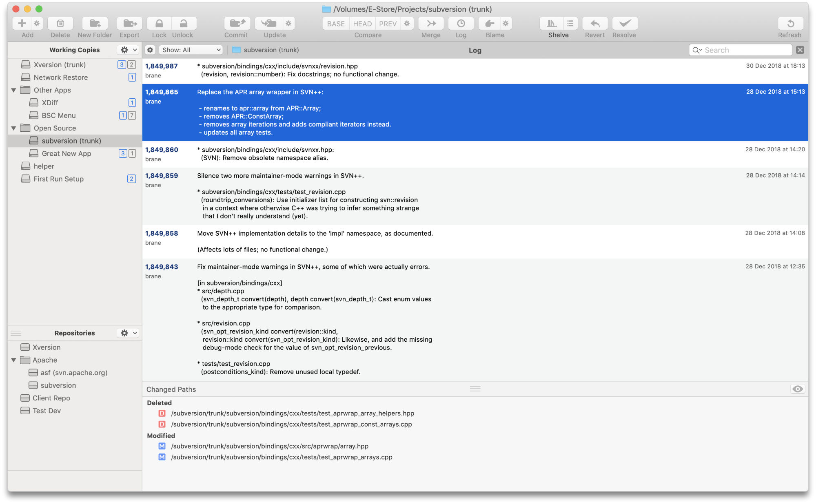Open the search options magnifier dropdown
Screen dimensions: 816x504
[697, 50]
